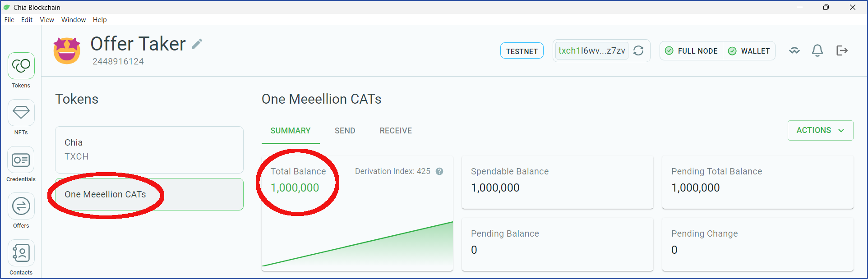Show Derivation Index help tooltip

click(x=439, y=171)
